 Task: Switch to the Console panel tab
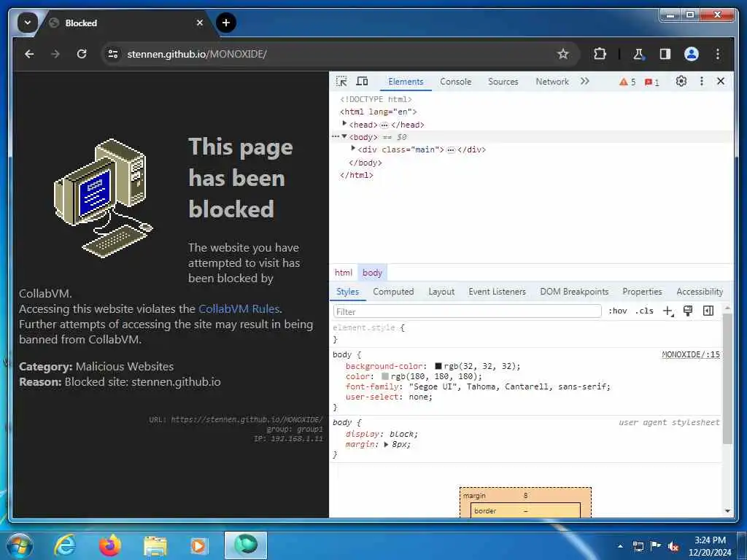(x=455, y=82)
